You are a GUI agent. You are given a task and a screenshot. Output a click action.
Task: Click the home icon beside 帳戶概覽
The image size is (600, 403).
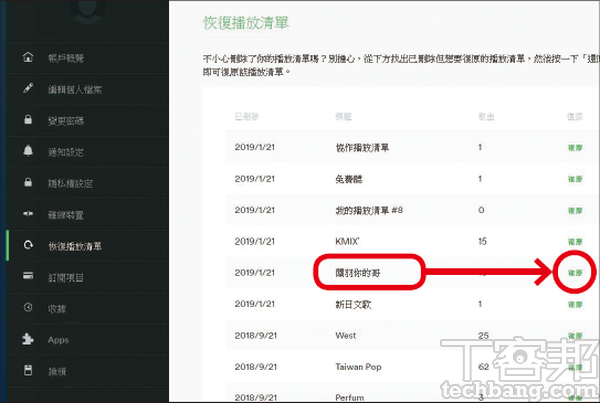pyautogui.click(x=28, y=57)
